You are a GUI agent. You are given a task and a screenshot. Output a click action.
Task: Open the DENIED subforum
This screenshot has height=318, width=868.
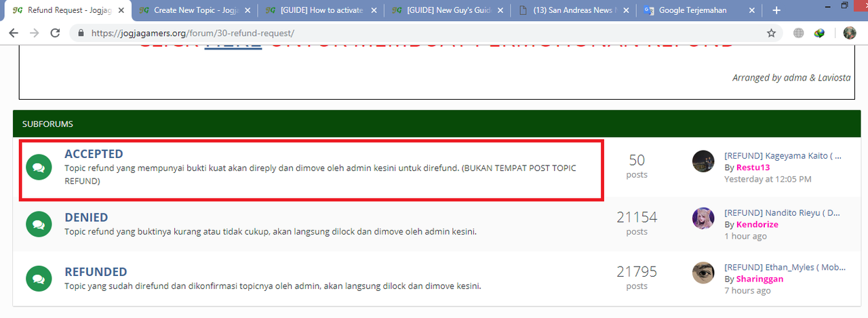[86, 218]
